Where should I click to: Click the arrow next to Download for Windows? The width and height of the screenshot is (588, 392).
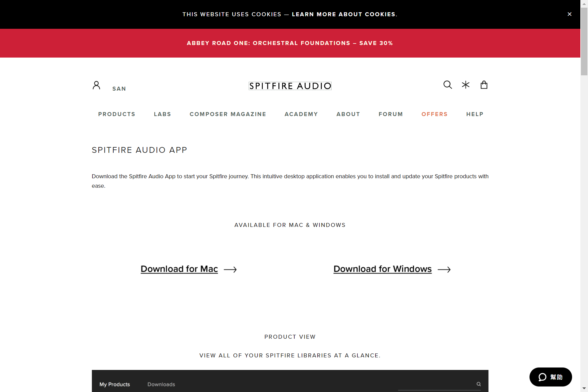point(444,269)
